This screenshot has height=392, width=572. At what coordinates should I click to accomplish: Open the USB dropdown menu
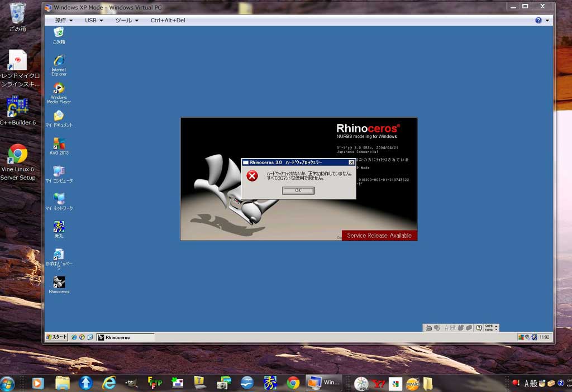point(94,21)
